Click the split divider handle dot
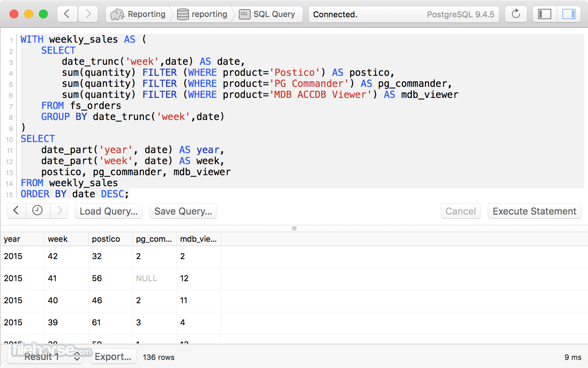588x368 pixels. (x=294, y=229)
